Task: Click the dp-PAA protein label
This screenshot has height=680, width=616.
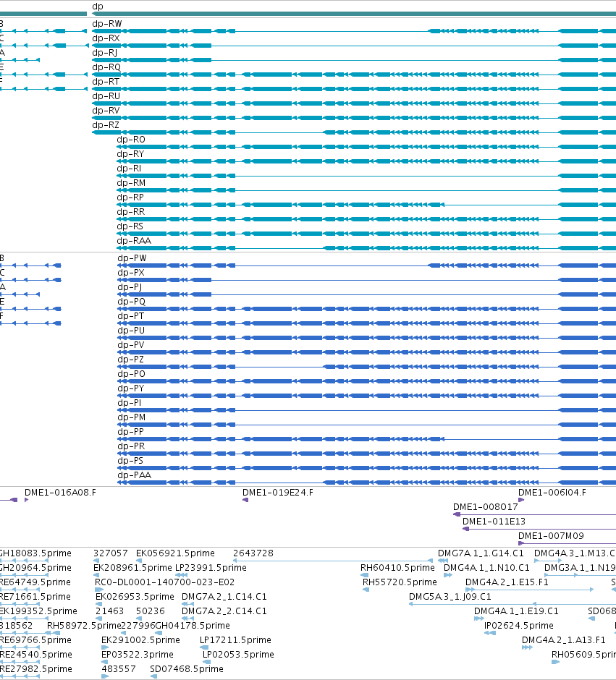Action: click(x=135, y=475)
